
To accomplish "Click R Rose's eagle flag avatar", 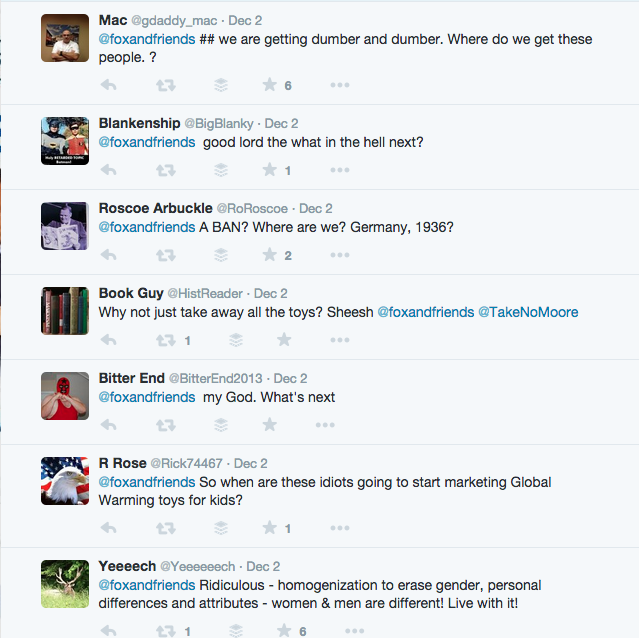I will point(65,480).
